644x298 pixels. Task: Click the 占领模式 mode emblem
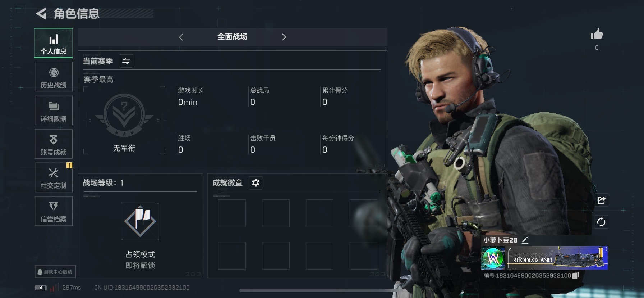click(140, 221)
